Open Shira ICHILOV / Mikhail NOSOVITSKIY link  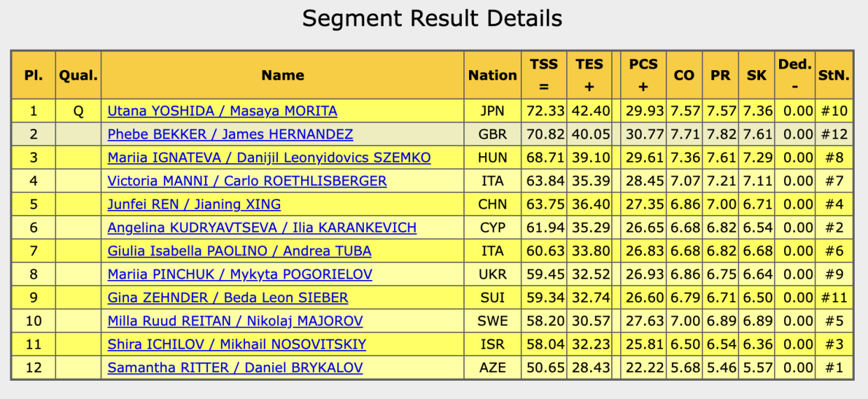(x=237, y=344)
